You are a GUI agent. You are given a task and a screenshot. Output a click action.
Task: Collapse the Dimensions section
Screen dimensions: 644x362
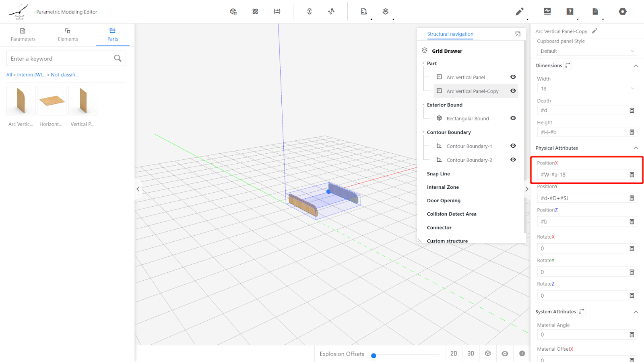click(x=636, y=66)
